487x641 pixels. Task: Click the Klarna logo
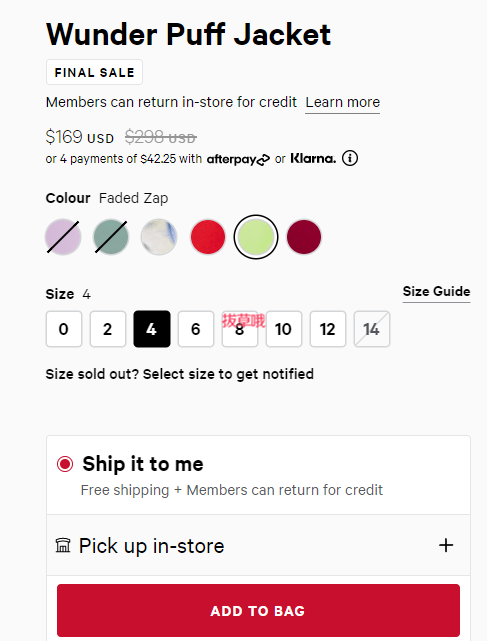[313, 158]
